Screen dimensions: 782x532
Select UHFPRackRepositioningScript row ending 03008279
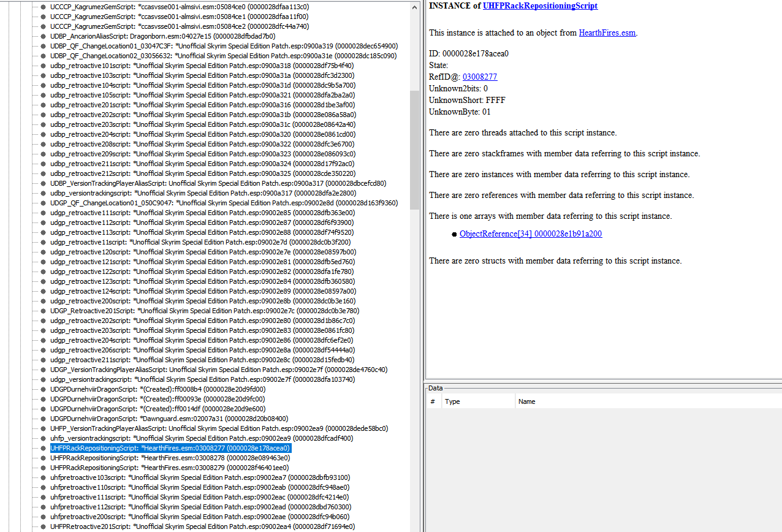(170, 468)
